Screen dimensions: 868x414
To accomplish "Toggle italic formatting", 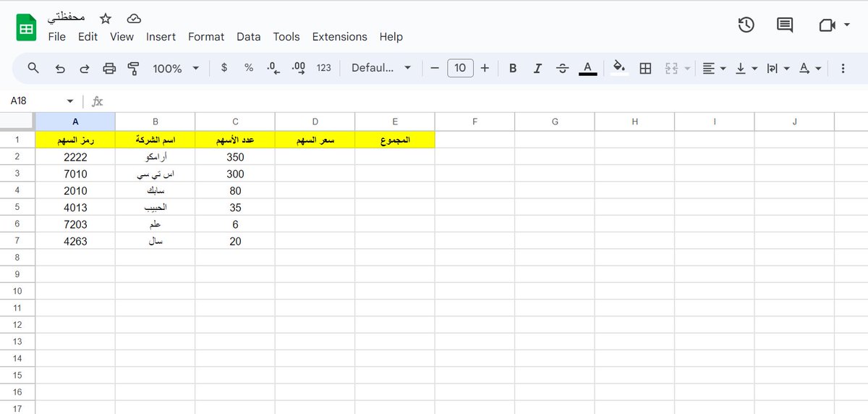I will coord(537,68).
